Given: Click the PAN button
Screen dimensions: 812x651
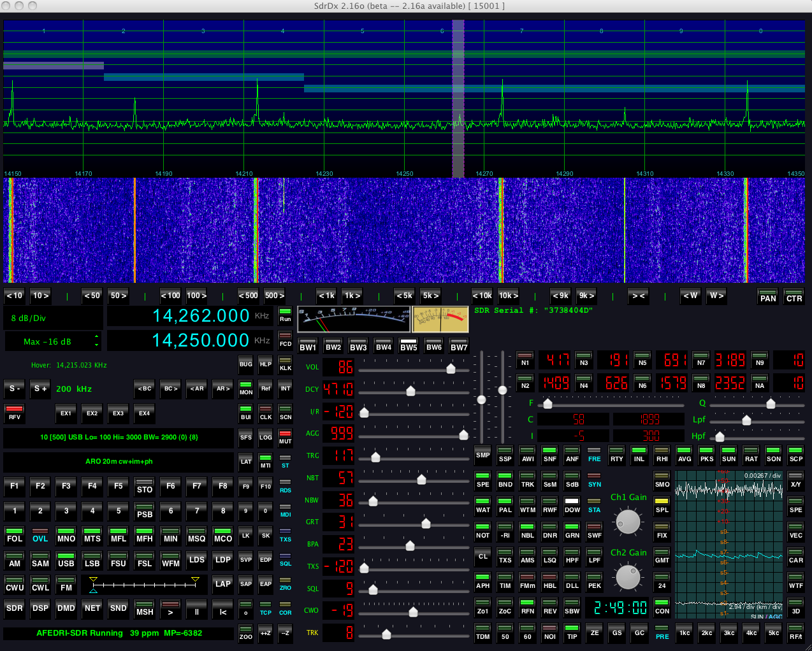Looking at the screenshot, I should coord(768,296).
